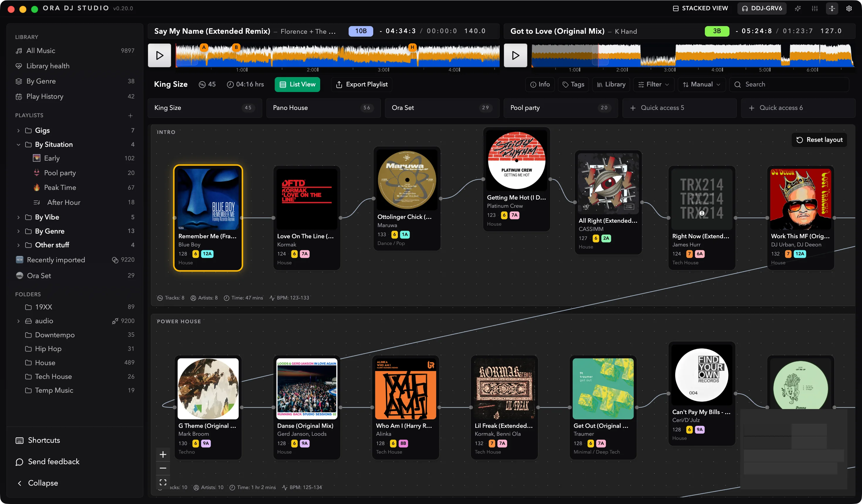
Task: Select the Pano House tab
Action: (x=323, y=108)
